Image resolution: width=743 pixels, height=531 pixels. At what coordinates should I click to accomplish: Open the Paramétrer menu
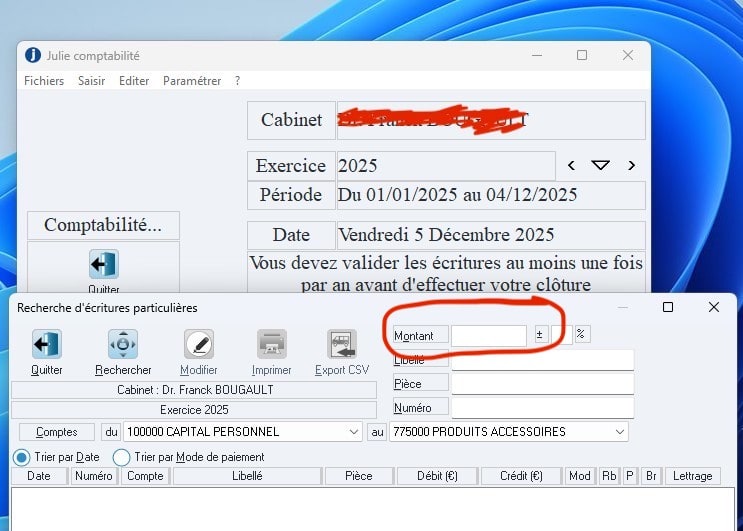[x=192, y=81]
